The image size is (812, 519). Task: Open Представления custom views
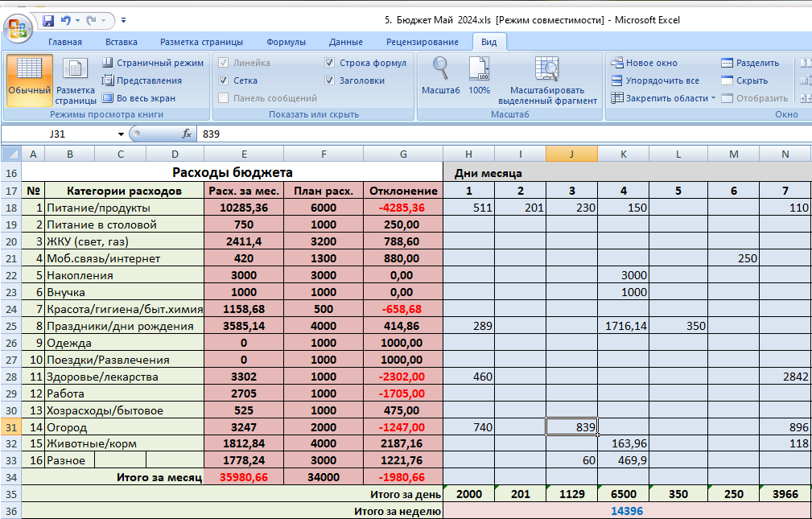142,80
